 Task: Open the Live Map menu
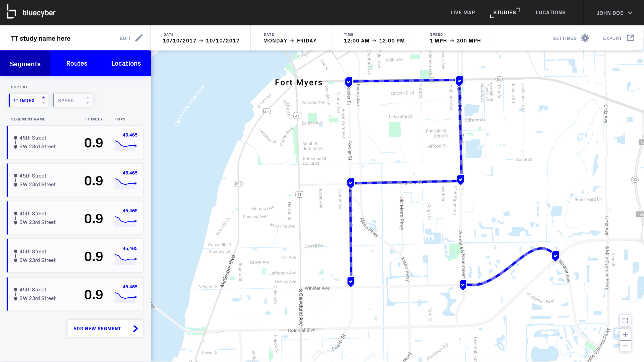coord(462,13)
